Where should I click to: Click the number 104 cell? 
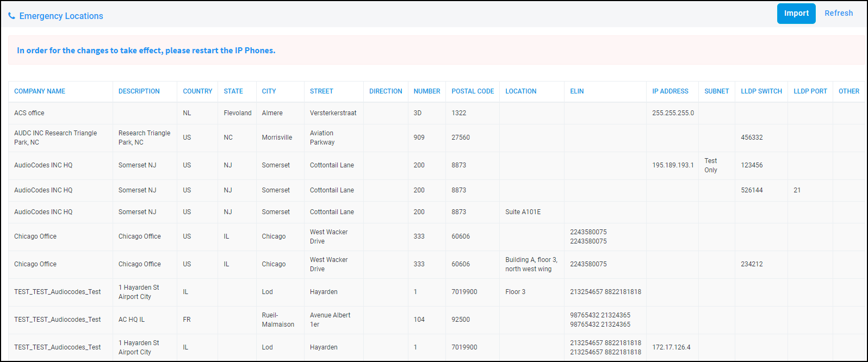click(x=419, y=320)
